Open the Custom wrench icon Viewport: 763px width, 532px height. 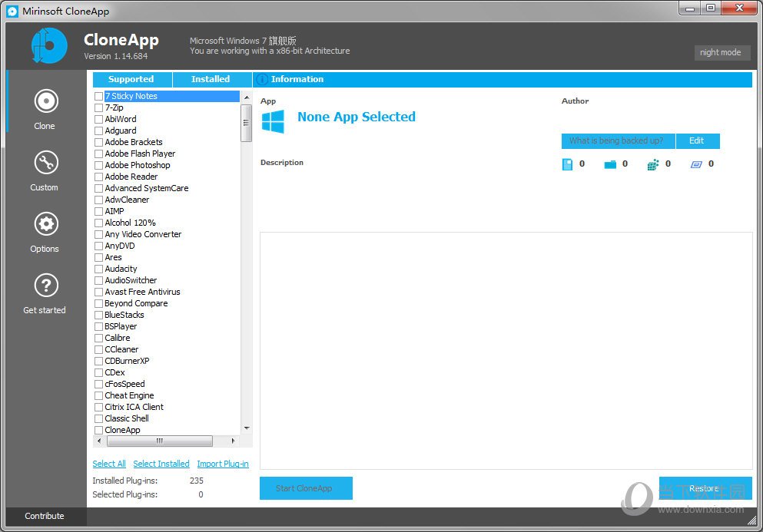(45, 163)
